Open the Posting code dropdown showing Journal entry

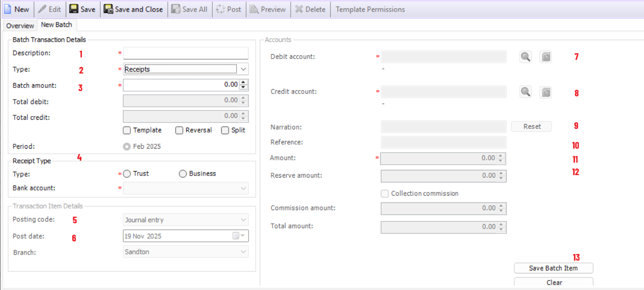pos(243,220)
